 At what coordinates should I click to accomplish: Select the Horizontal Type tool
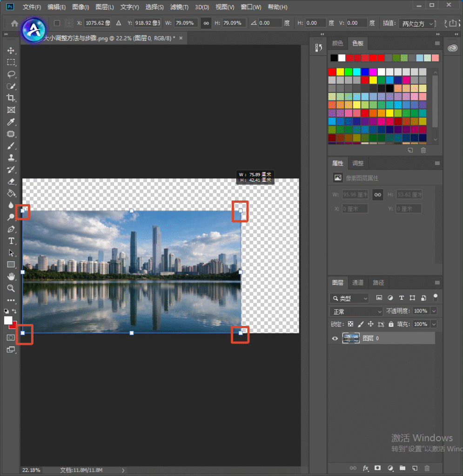pos(11,241)
